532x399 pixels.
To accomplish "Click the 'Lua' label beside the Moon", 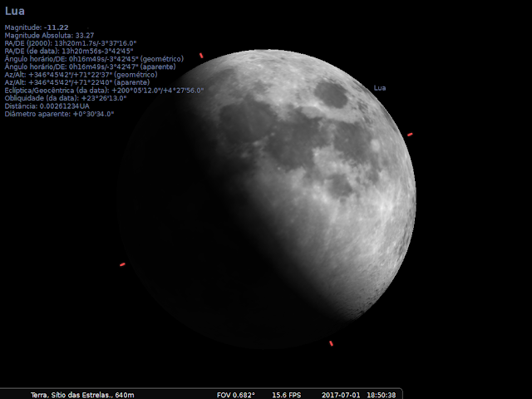I will [x=380, y=88].
